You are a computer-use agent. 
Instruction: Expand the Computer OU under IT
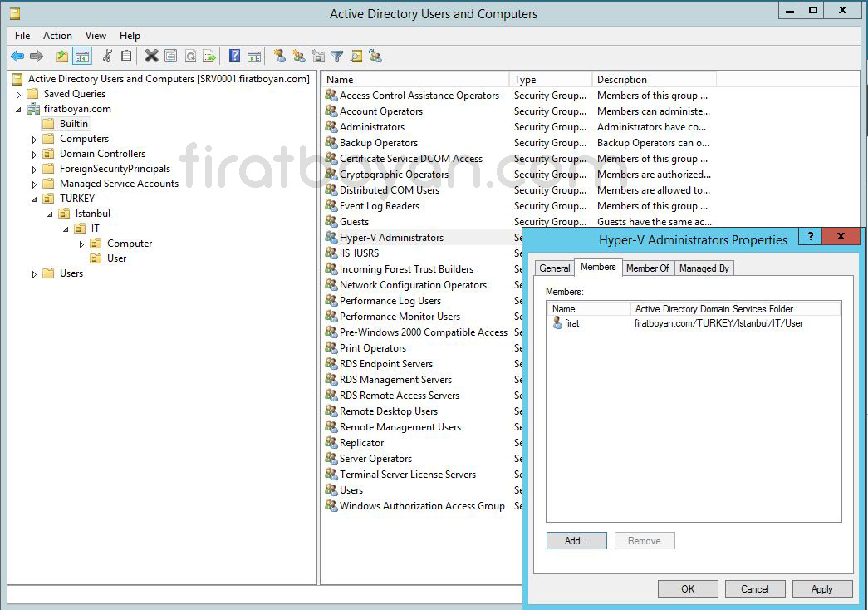82,244
